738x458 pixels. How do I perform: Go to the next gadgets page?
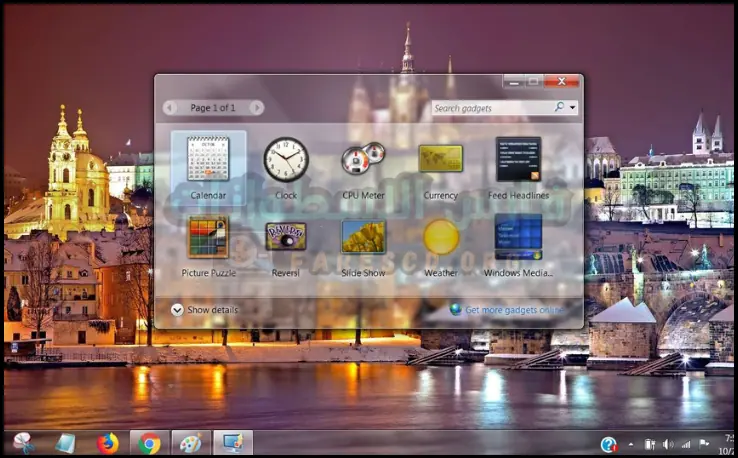257,107
